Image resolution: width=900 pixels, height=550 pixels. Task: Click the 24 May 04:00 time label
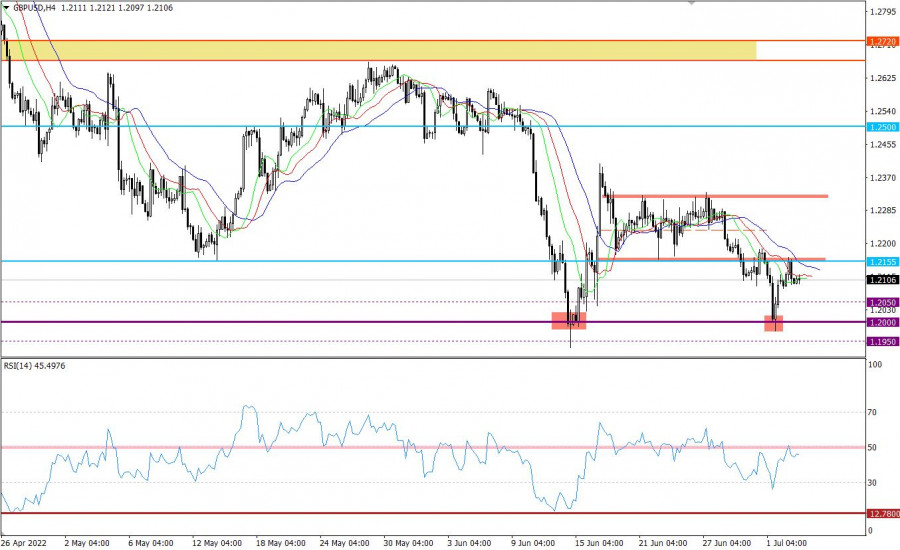click(344, 543)
